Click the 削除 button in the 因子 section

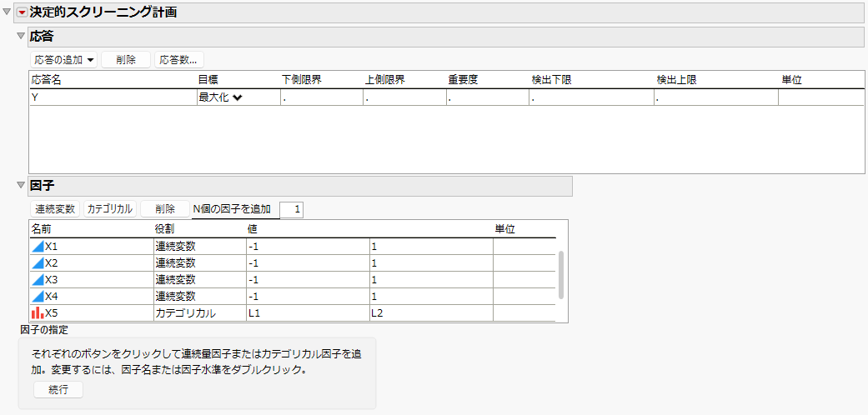165,208
